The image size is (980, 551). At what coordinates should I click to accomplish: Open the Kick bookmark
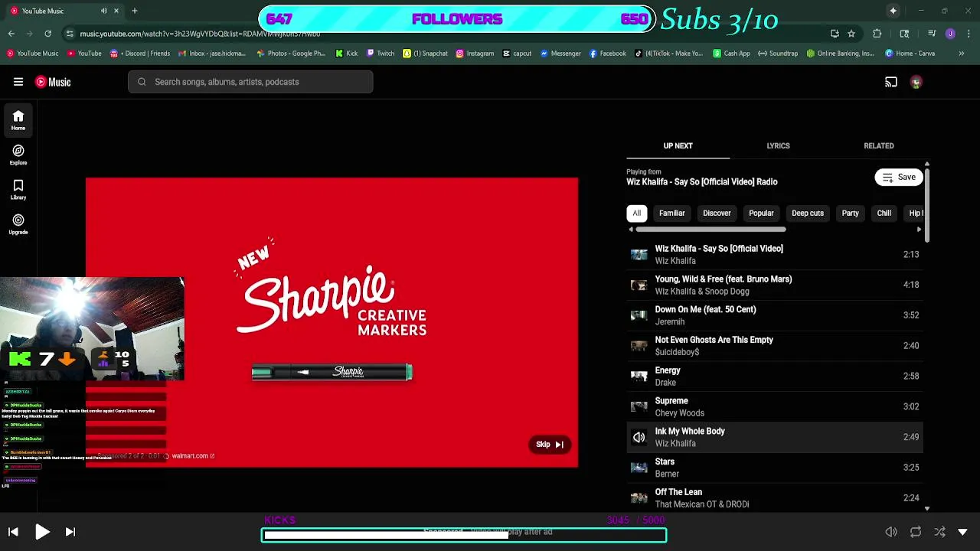point(347,54)
